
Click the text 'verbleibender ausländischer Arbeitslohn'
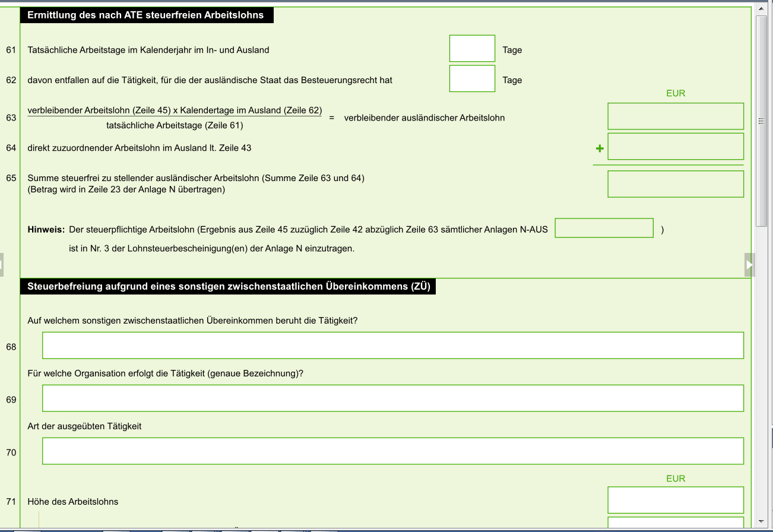click(x=424, y=118)
